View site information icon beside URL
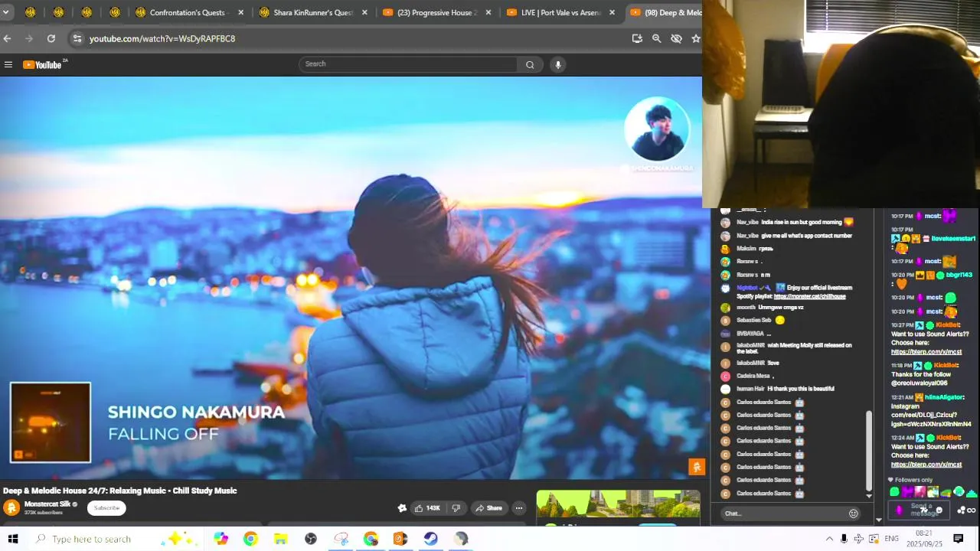 [x=77, y=38]
